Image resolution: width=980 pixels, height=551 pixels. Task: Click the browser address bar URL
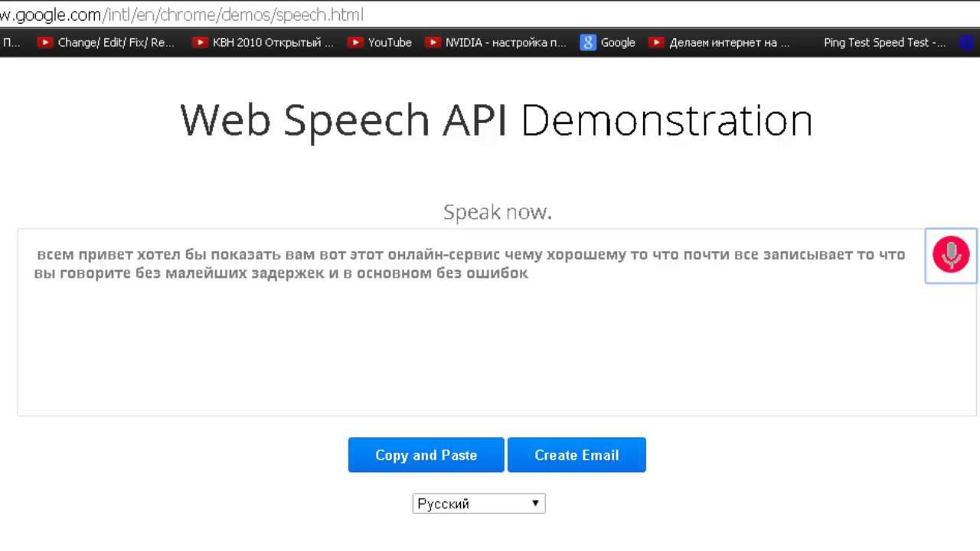[x=182, y=15]
